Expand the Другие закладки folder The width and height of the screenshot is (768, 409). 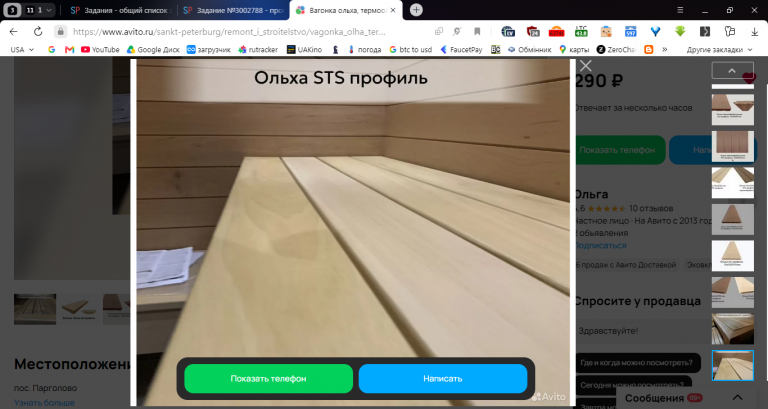coord(719,49)
